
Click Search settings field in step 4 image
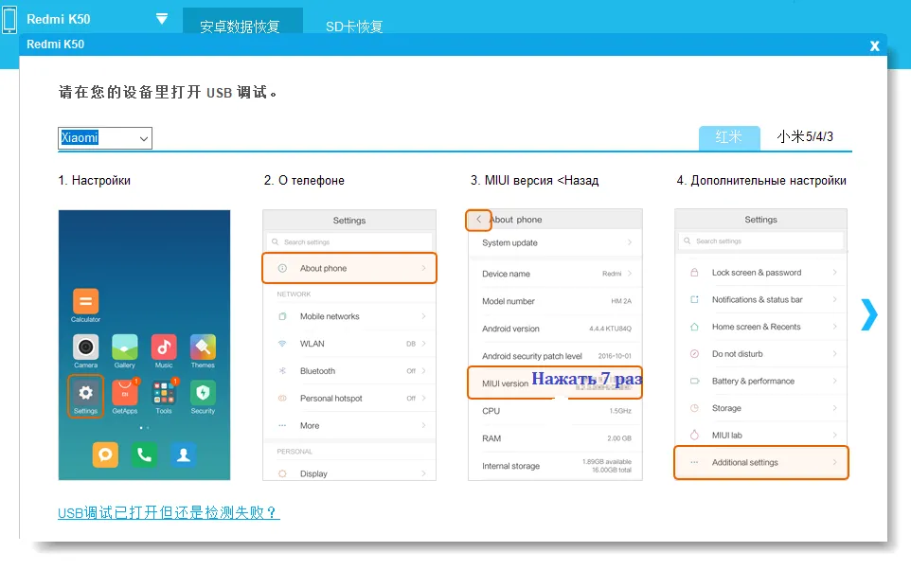pos(761,241)
